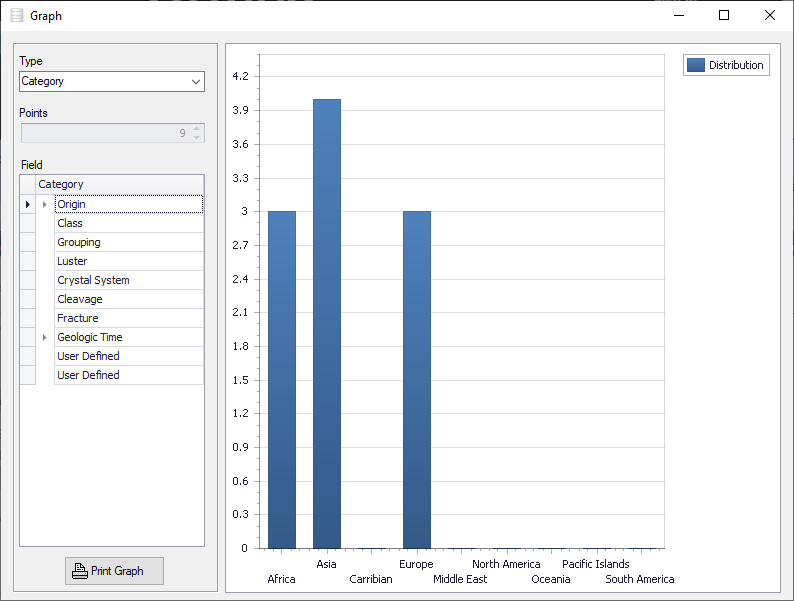This screenshot has width=794, height=601.
Task: Choose the Fracture field
Action: (129, 318)
